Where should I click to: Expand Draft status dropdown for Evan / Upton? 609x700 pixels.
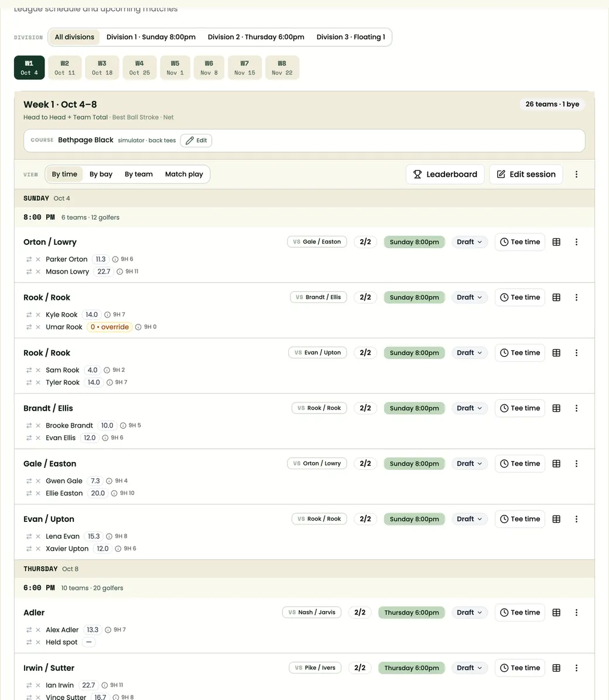click(470, 519)
